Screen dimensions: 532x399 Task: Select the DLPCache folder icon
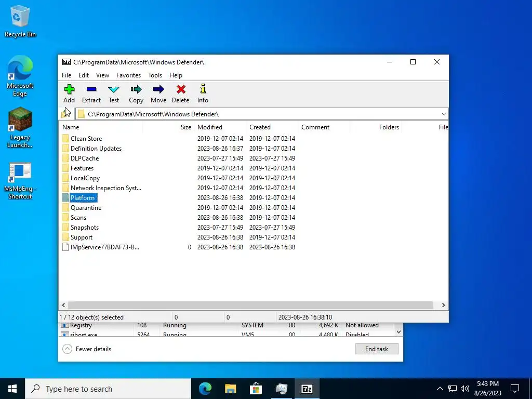click(x=65, y=158)
